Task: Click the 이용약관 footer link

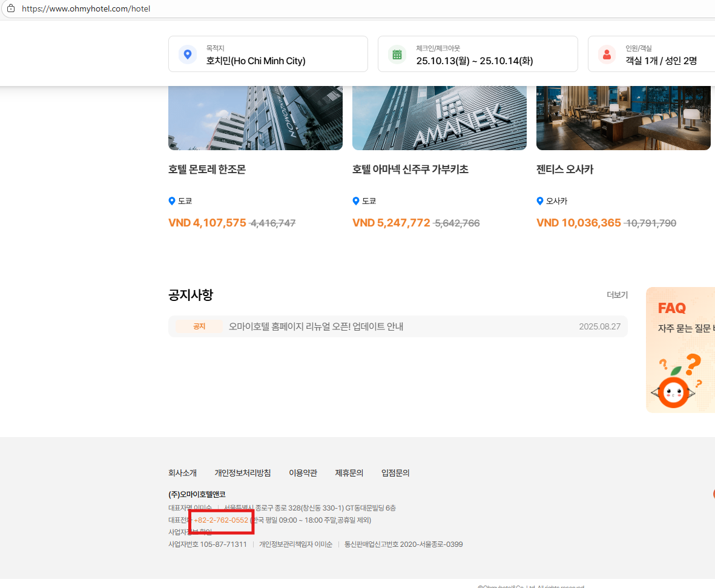Action: coord(303,473)
